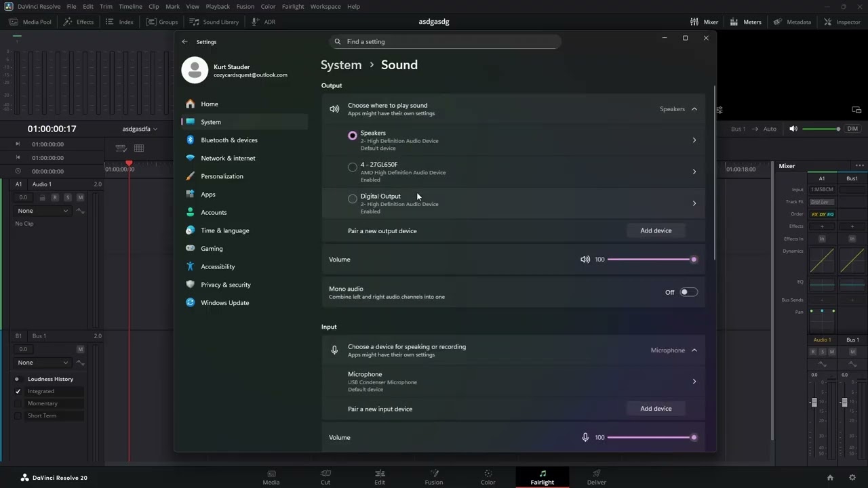The width and height of the screenshot is (868, 488).
Task: Switch to the Deliver page tab
Action: pos(597,477)
